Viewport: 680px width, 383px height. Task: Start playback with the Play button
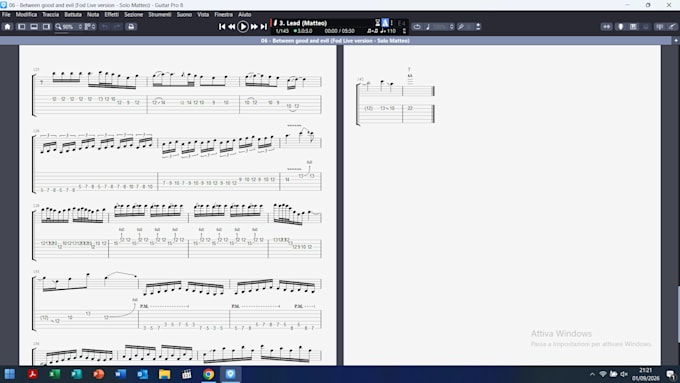[x=243, y=26]
